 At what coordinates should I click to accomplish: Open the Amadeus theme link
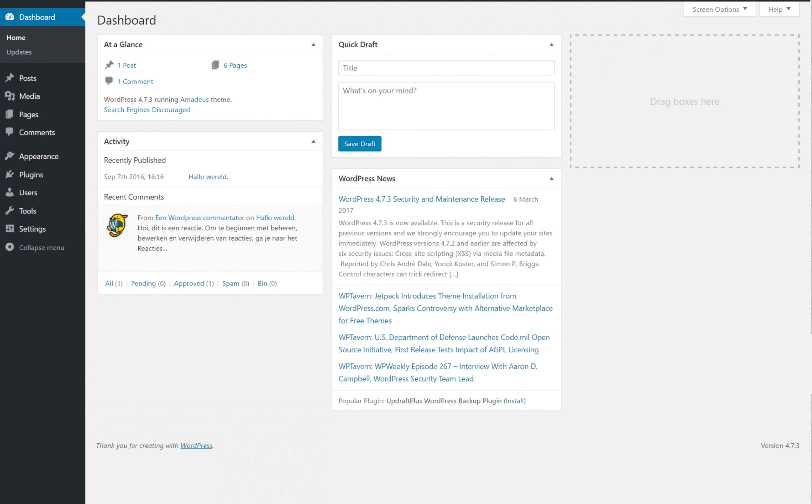click(194, 99)
